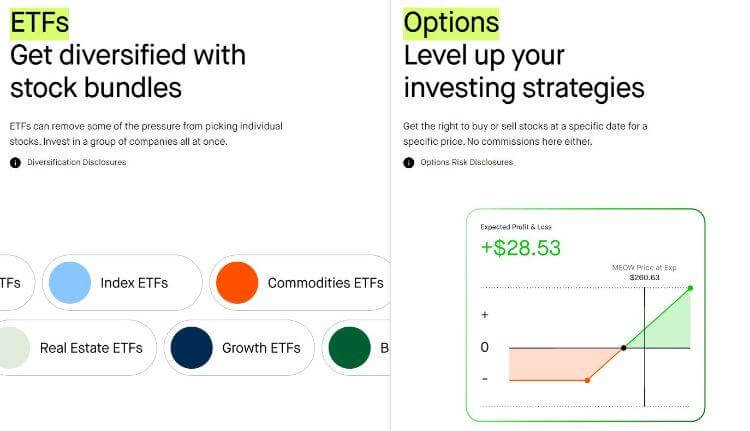Click the pale green Real Estate ETFs circle
The image size is (750, 431).
tap(12, 348)
